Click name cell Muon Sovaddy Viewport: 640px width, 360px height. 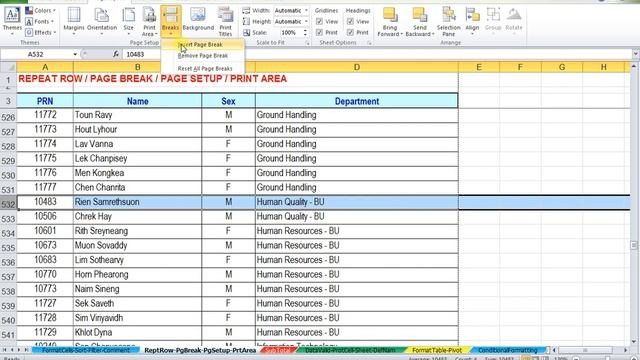(138, 245)
